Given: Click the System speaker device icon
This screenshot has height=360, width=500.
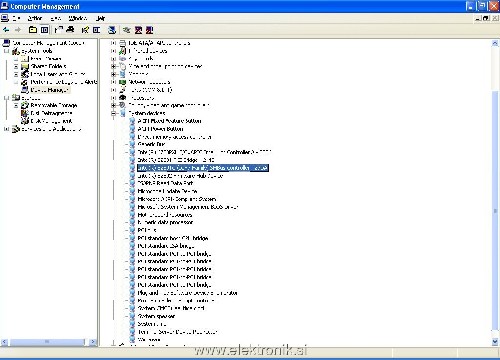Looking at the screenshot, I should coord(132,316).
